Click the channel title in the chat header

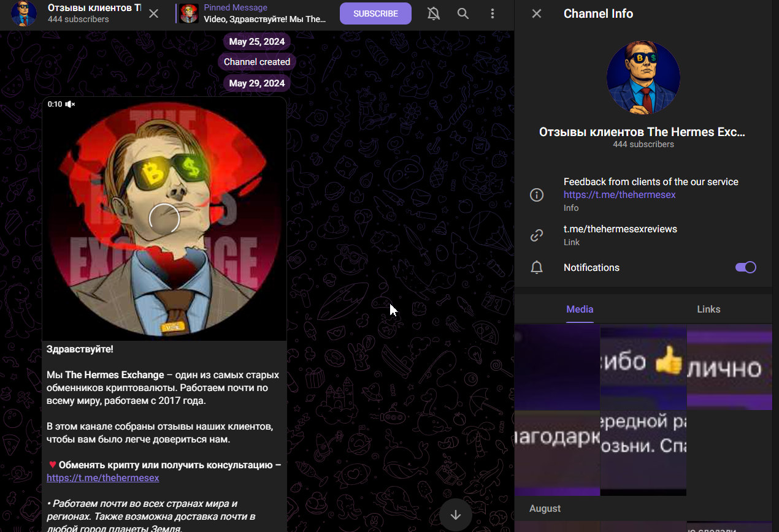(94, 8)
